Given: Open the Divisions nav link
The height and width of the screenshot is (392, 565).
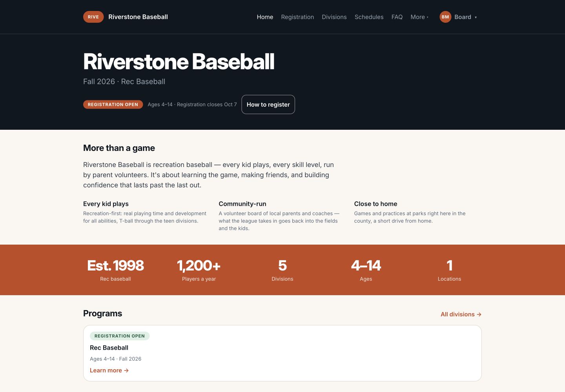Looking at the screenshot, I should pyautogui.click(x=334, y=17).
